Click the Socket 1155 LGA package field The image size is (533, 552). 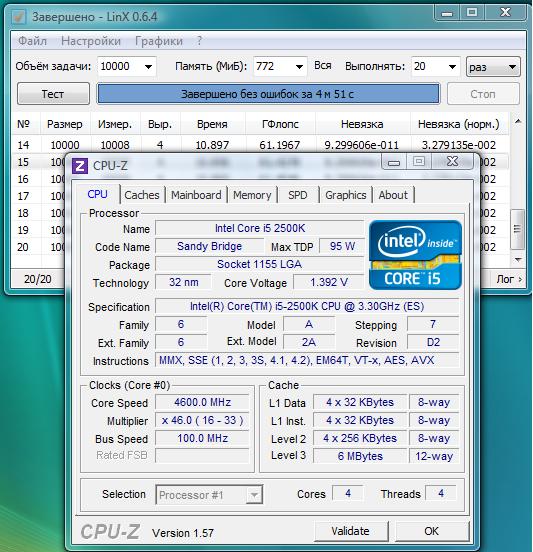click(x=259, y=264)
